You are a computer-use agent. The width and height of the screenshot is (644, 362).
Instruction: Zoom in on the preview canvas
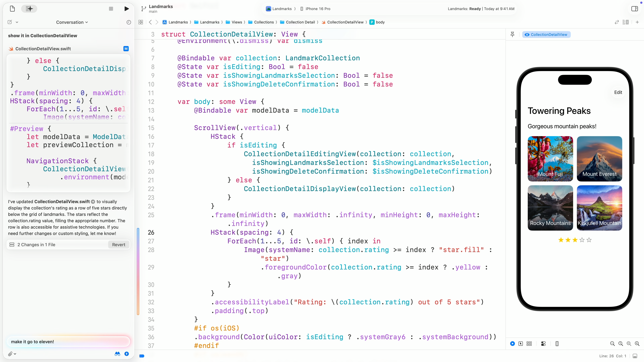637,344
